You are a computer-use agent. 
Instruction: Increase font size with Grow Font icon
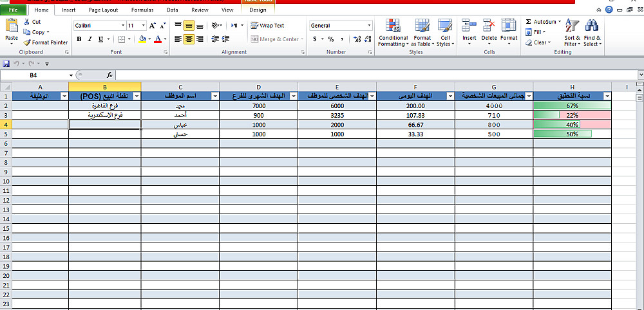pyautogui.click(x=153, y=26)
